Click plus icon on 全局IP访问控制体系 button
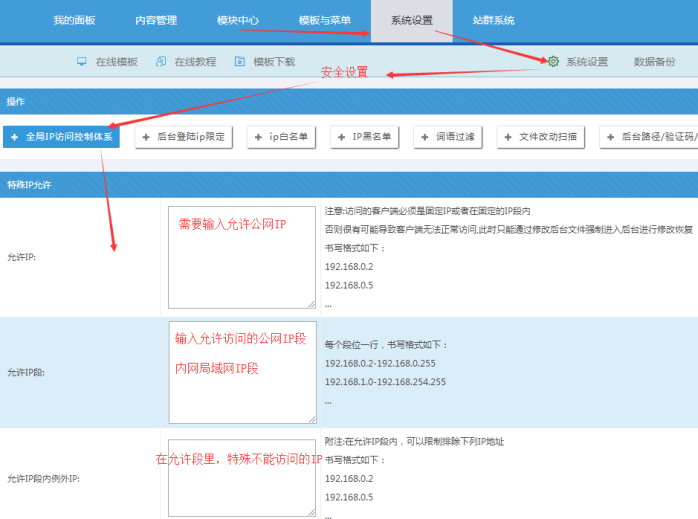 (15, 137)
